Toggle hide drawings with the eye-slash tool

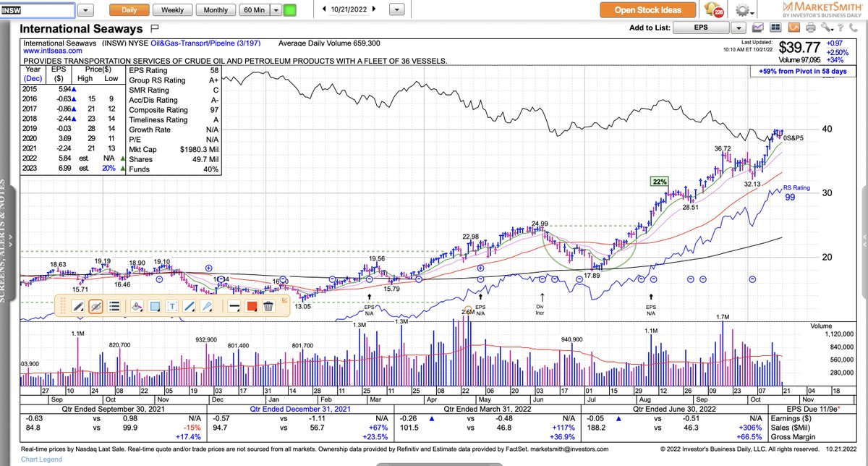pos(95,306)
